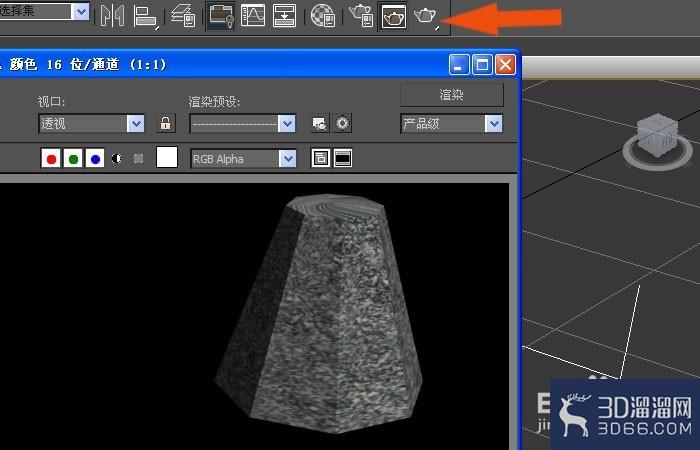Click the white color swatch
This screenshot has height=450, width=700.
click(x=167, y=158)
